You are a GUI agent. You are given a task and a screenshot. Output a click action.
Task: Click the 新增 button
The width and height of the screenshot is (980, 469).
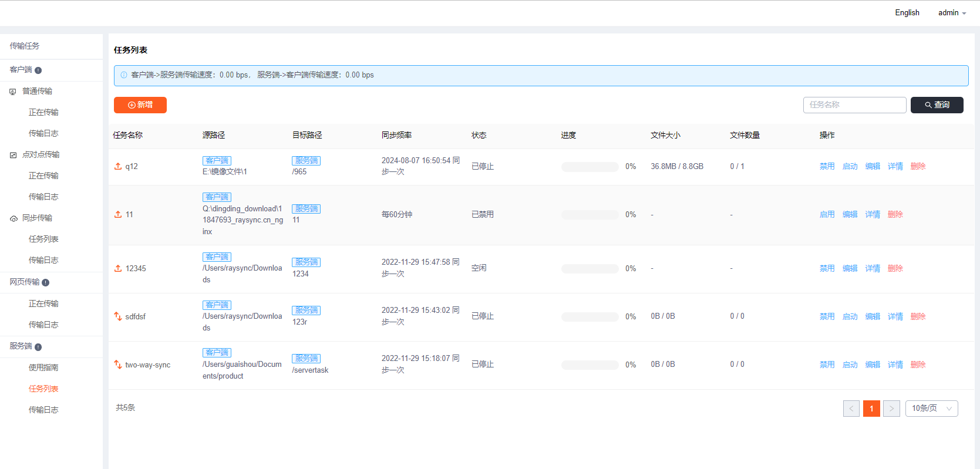(140, 105)
